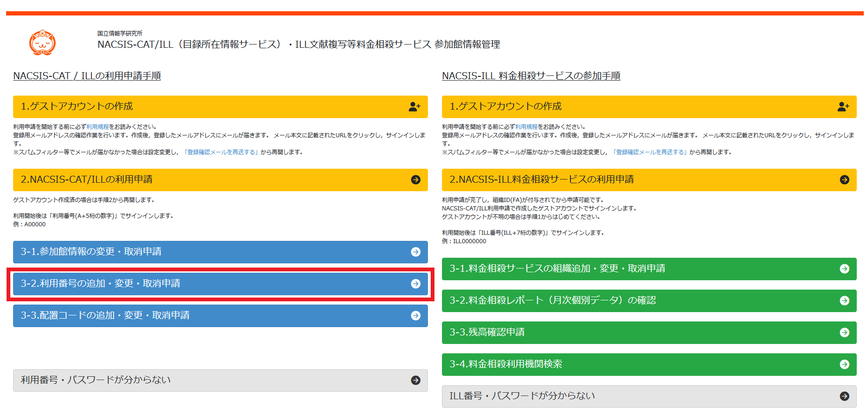Click text 利用申請が完了し，組織ID(FA)が付与されてから申請可能です

coord(524,200)
